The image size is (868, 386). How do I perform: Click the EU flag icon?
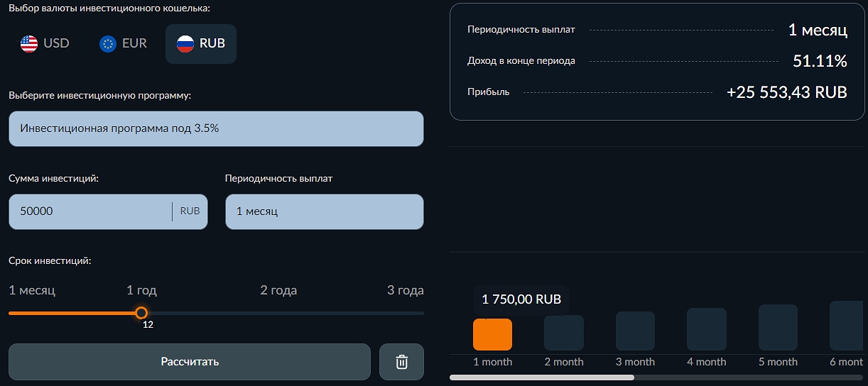(x=108, y=43)
